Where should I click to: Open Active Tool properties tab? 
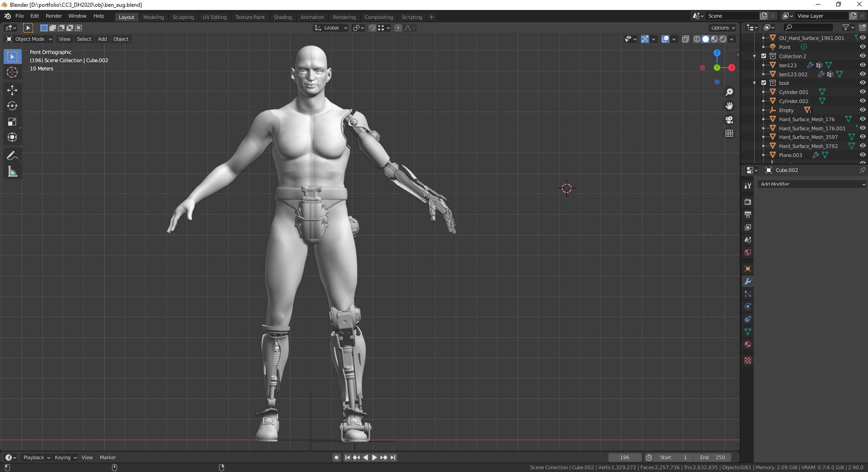(748, 186)
